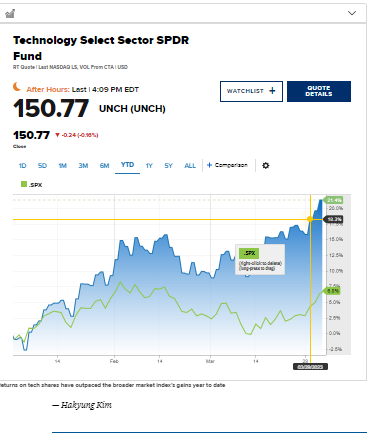Open QUOTE DETAILS page

click(319, 91)
